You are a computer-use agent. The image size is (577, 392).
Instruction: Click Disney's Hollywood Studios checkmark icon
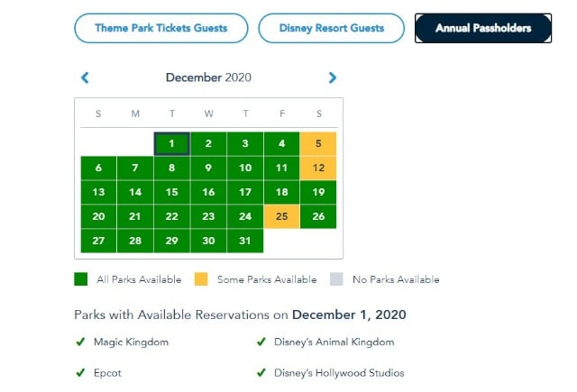(x=261, y=373)
